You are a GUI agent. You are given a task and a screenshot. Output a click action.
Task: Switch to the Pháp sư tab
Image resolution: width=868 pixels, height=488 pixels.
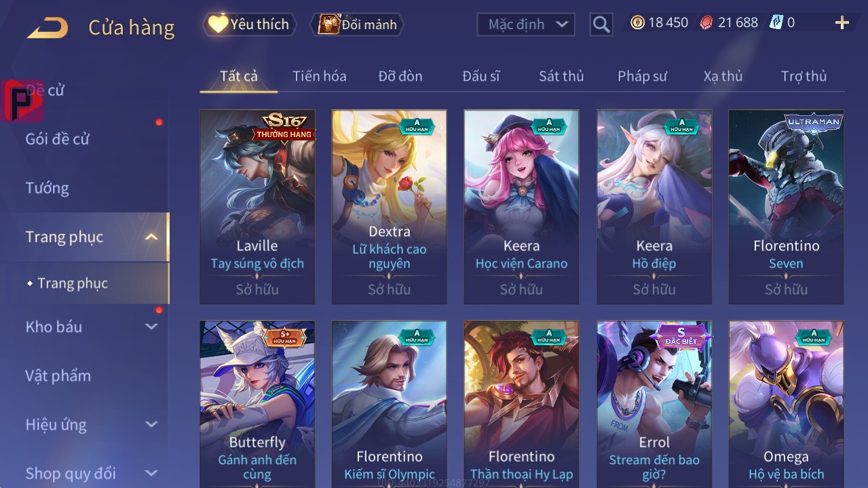(x=642, y=76)
